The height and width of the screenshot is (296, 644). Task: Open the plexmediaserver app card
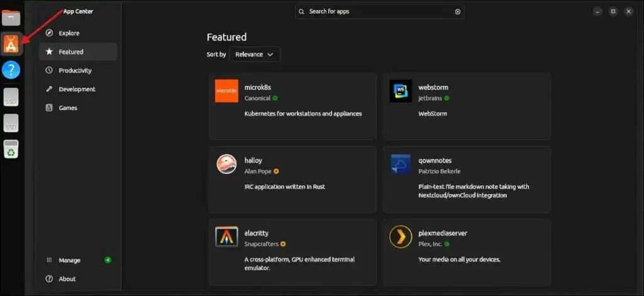pyautogui.click(x=467, y=252)
